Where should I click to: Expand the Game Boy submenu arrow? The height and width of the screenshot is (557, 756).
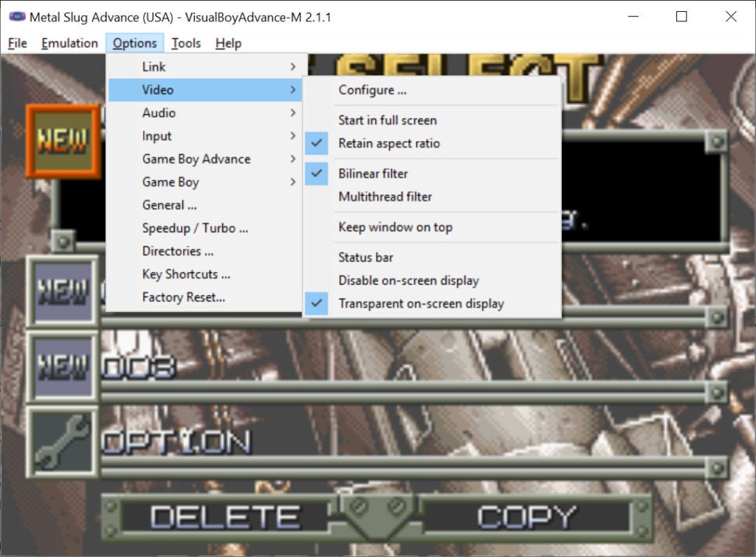click(x=292, y=181)
